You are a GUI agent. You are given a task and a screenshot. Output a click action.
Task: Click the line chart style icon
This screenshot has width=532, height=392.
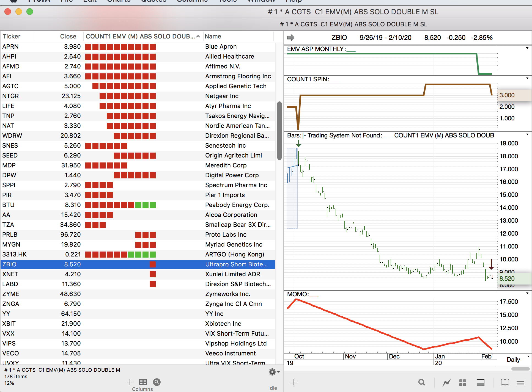tap(446, 382)
